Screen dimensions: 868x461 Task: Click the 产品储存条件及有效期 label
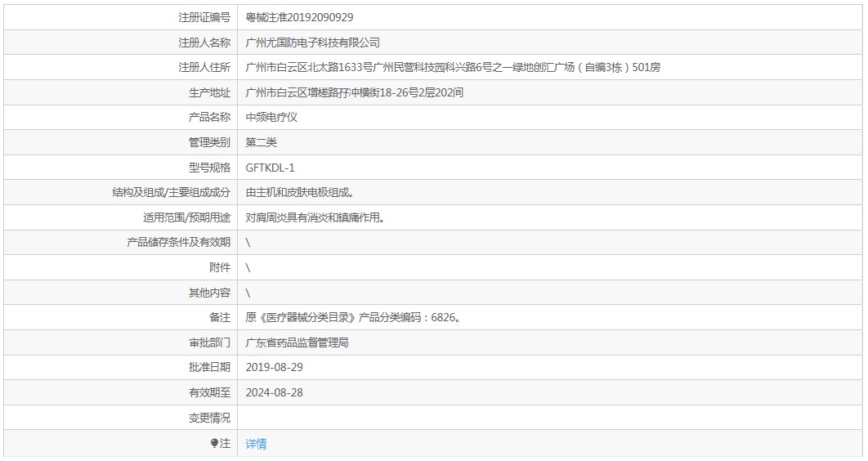[x=178, y=243]
